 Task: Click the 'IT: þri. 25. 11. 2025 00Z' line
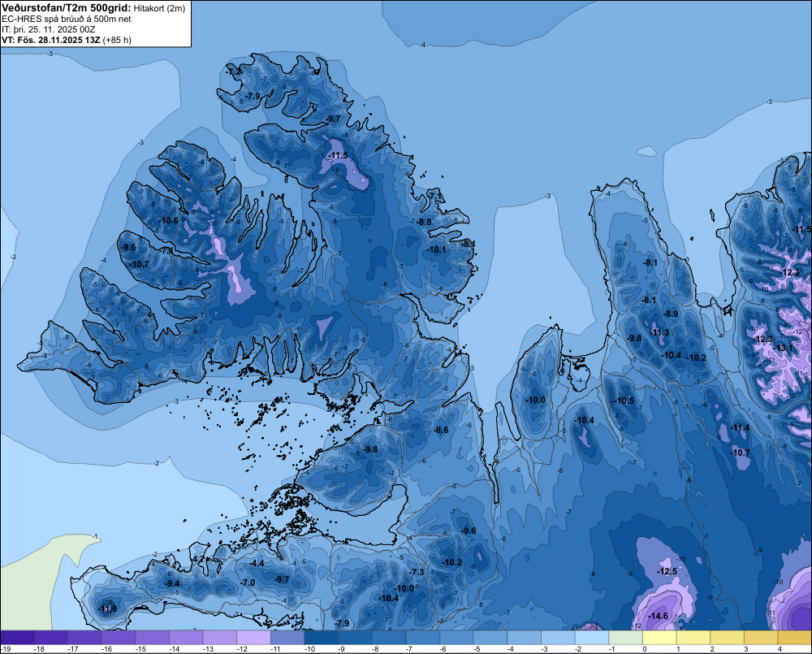tap(48, 29)
